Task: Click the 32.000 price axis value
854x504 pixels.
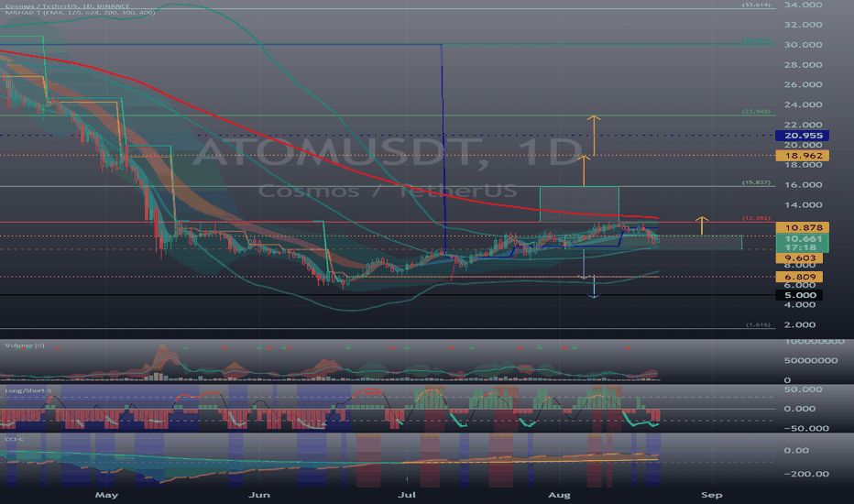Action: coord(803,25)
